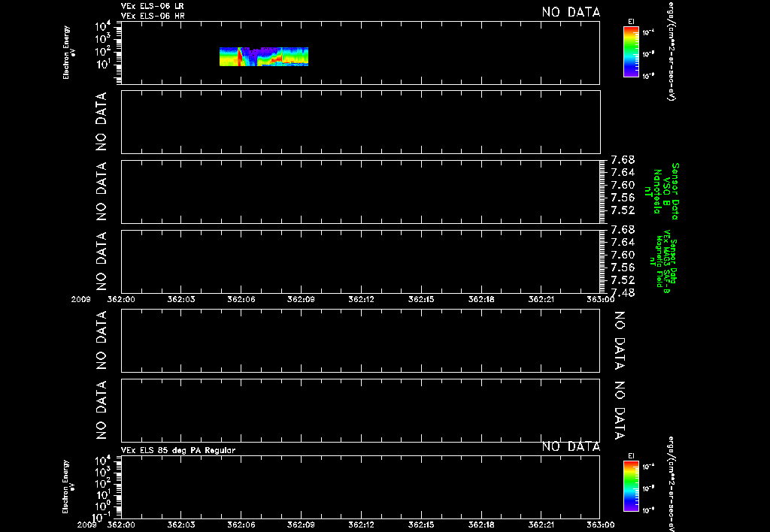Click "362:03" on the bottommost time axis
Image resolution: width=770 pixels, height=532 pixels.
click(x=180, y=524)
